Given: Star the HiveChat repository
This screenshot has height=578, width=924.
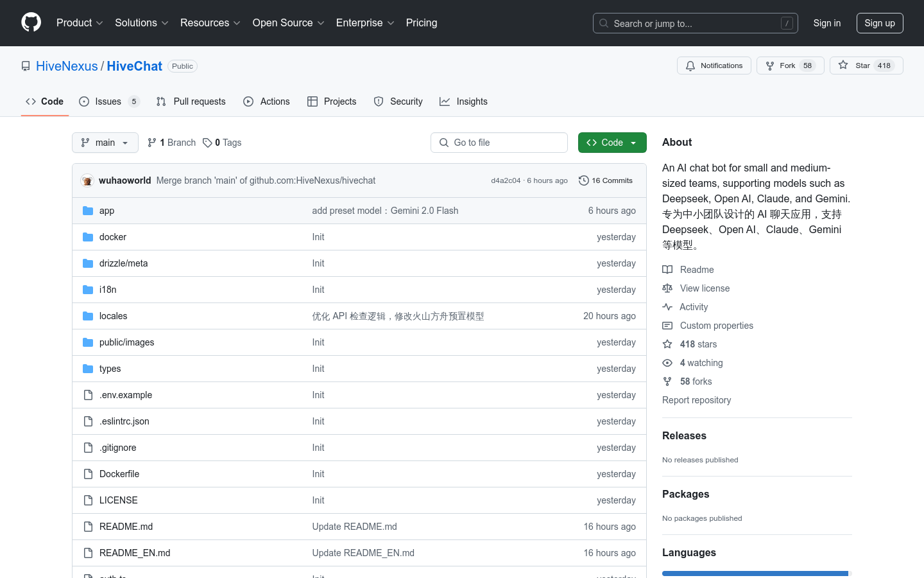Looking at the screenshot, I should [866, 66].
